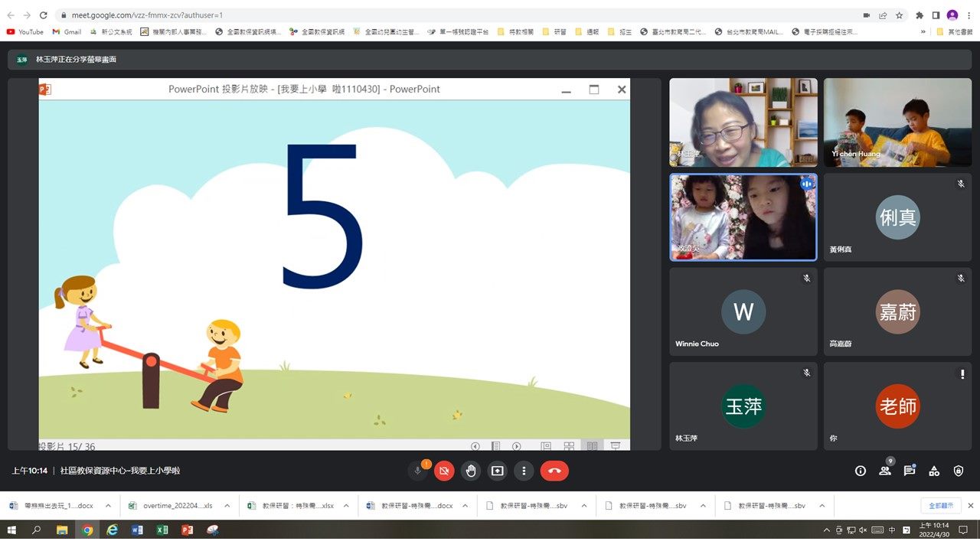
Task: Open PowerPoint from the Windows taskbar
Action: coord(187,530)
